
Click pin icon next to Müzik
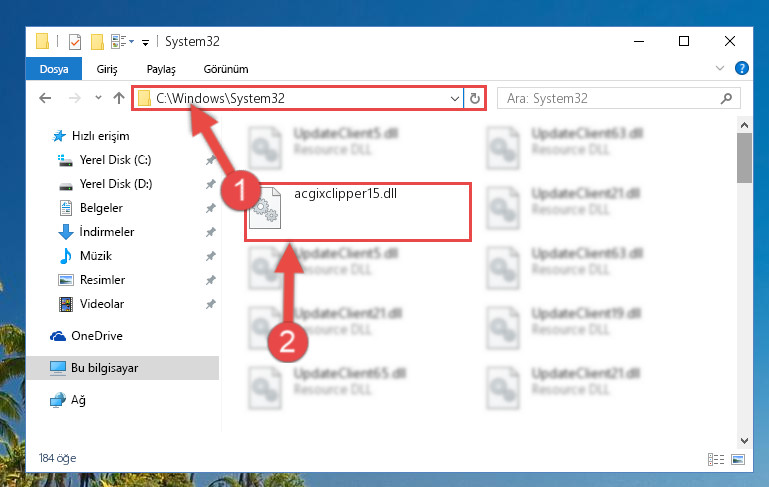pyautogui.click(x=210, y=256)
